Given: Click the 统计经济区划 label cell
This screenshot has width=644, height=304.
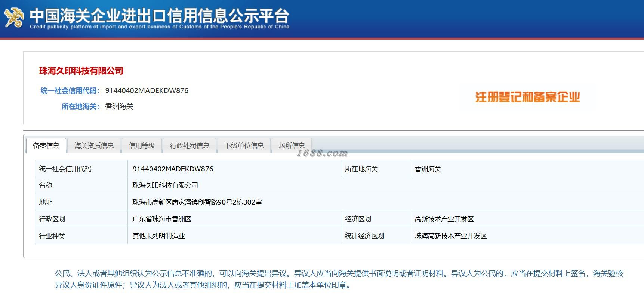Looking at the screenshot, I should point(375,236).
